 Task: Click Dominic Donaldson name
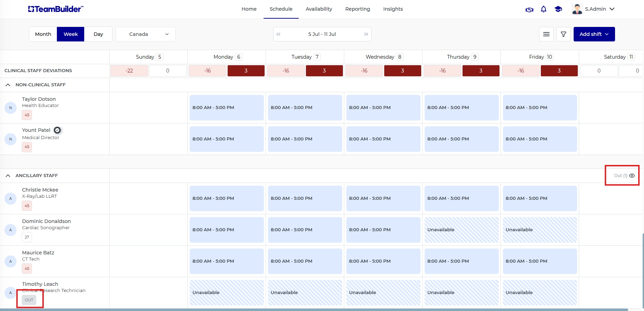pyautogui.click(x=47, y=221)
